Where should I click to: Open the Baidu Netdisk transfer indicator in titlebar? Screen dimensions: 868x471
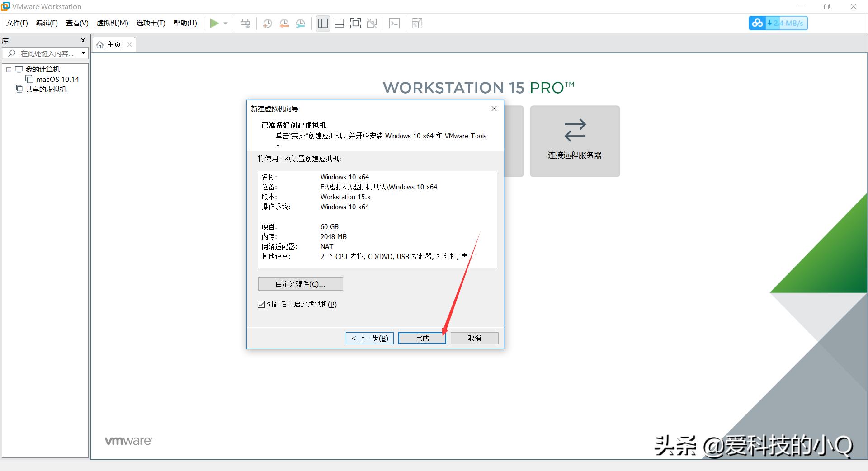[x=758, y=23]
